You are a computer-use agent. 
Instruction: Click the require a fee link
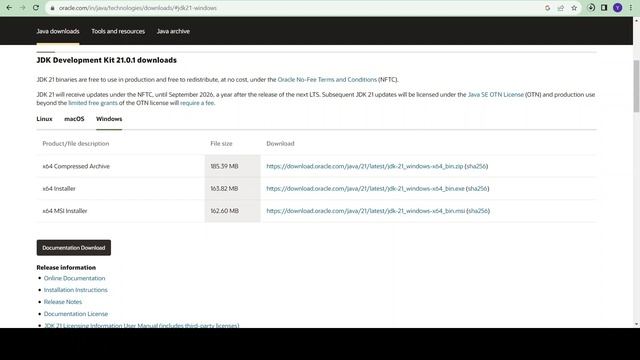coord(197,103)
